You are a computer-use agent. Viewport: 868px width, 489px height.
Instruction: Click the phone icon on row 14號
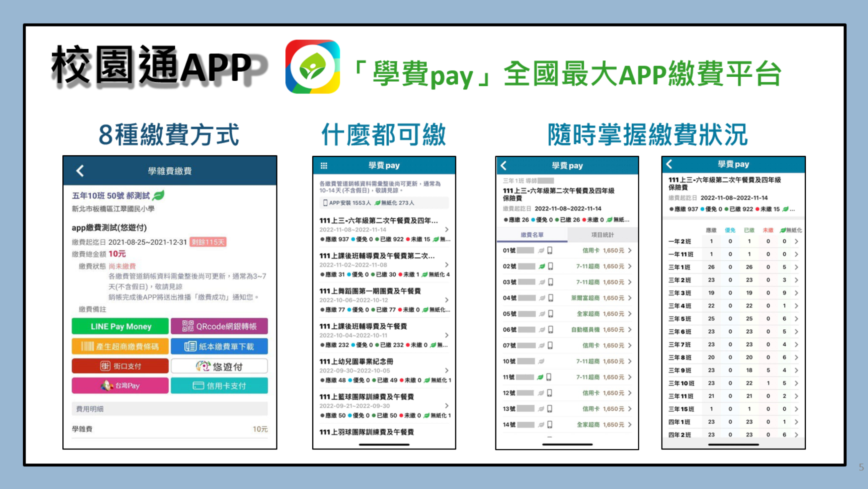pyautogui.click(x=550, y=425)
